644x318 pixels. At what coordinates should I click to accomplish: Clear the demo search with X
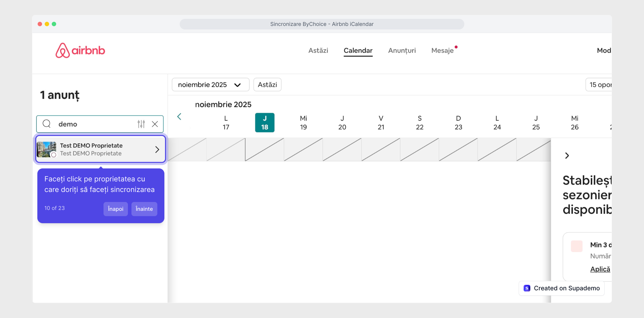point(155,124)
